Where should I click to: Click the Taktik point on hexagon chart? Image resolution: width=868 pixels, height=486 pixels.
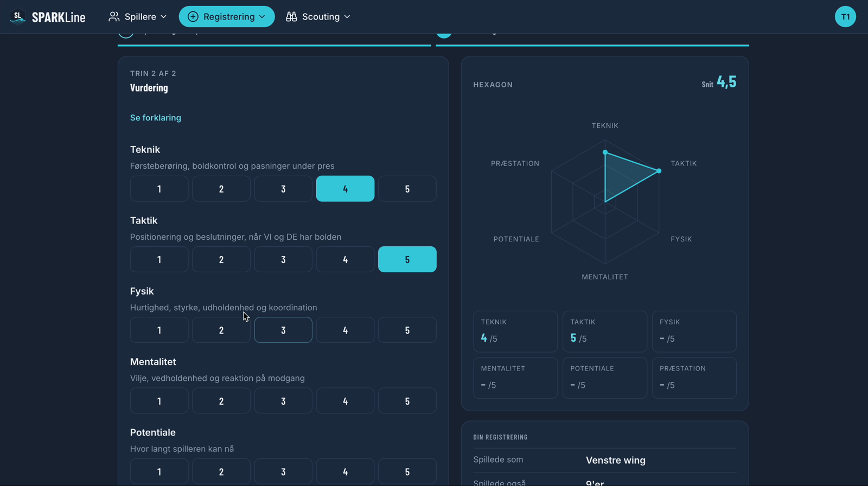pyautogui.click(x=659, y=171)
